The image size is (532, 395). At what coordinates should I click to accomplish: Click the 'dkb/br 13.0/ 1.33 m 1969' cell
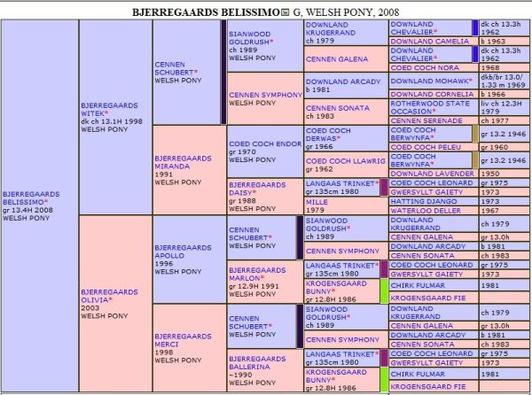[503, 81]
